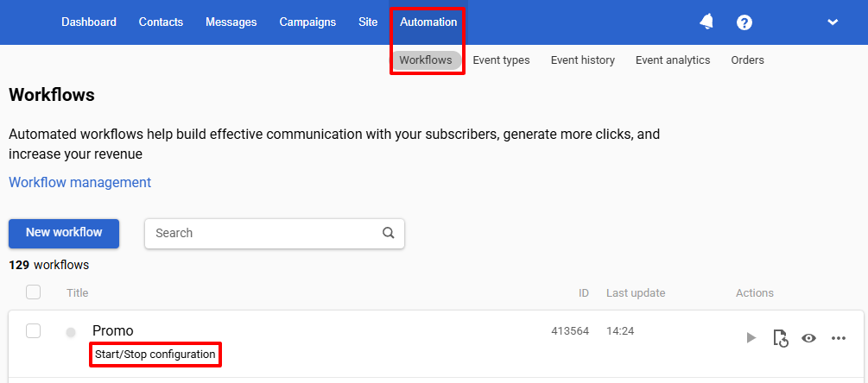Open Promo workflow launch history icon

point(780,338)
